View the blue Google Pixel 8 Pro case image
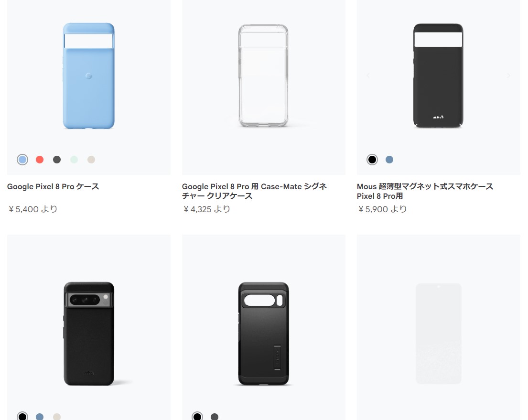Screen dimensions: 528x420 pyautogui.click(x=88, y=76)
